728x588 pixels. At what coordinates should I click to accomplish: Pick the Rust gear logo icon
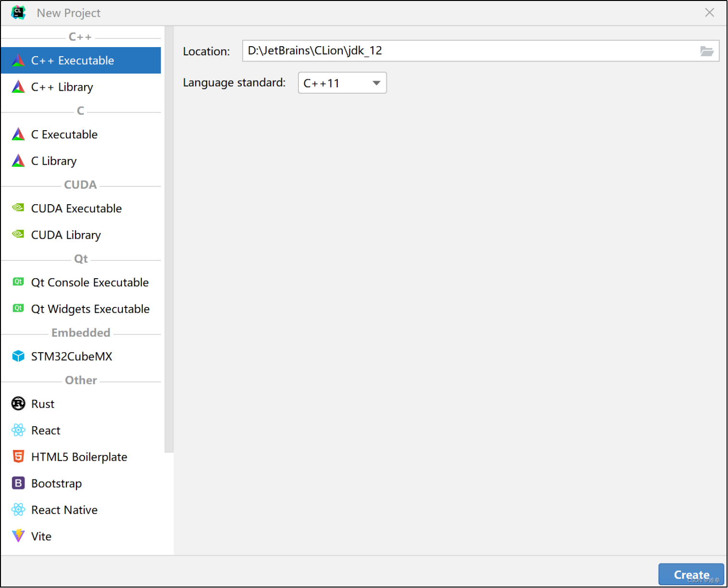(x=18, y=404)
